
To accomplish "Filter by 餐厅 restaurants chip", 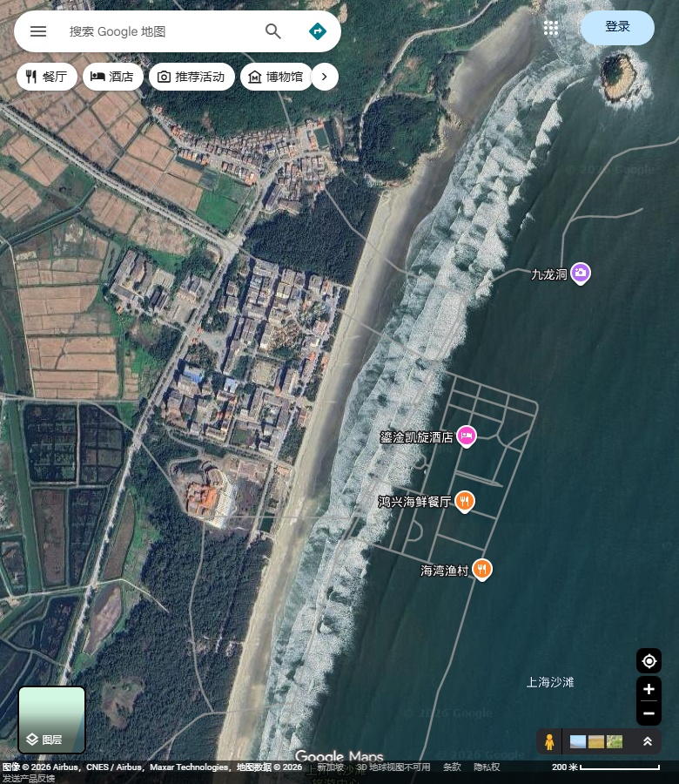I will click(47, 77).
